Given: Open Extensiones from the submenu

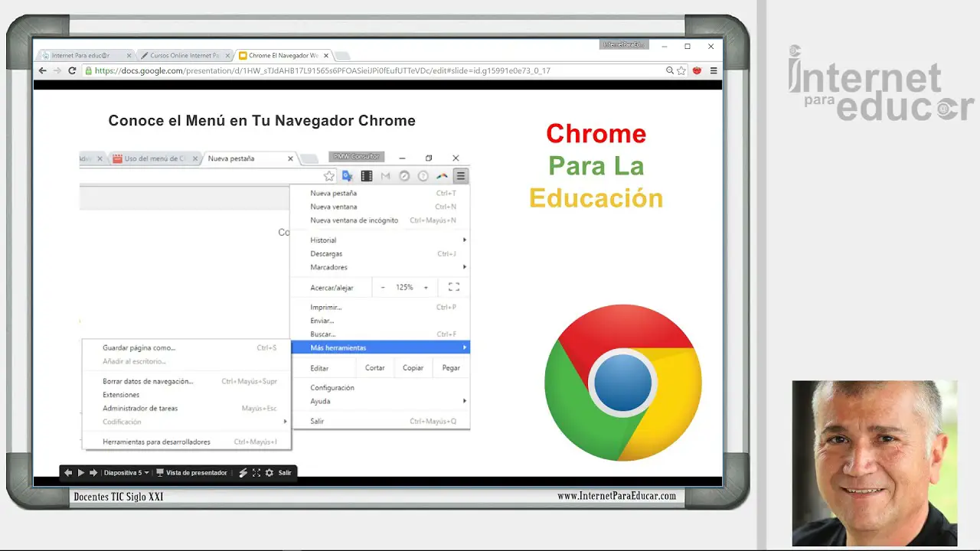Looking at the screenshot, I should pyautogui.click(x=186, y=395).
